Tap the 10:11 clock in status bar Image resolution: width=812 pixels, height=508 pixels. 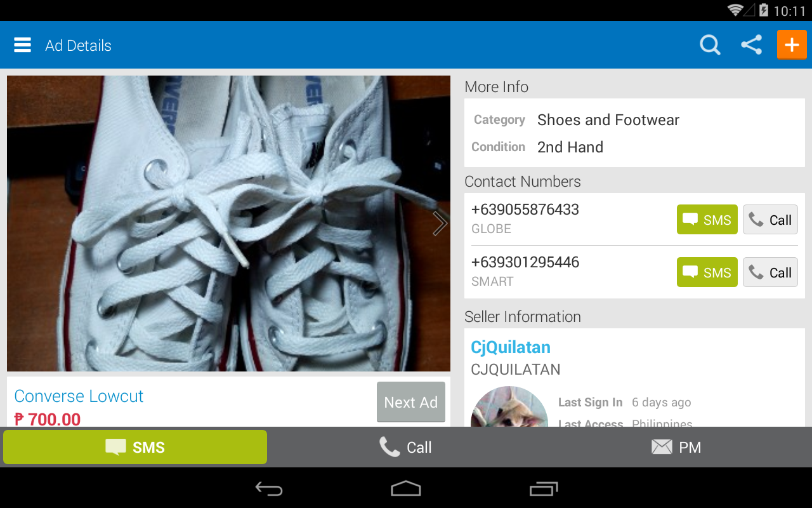789,11
